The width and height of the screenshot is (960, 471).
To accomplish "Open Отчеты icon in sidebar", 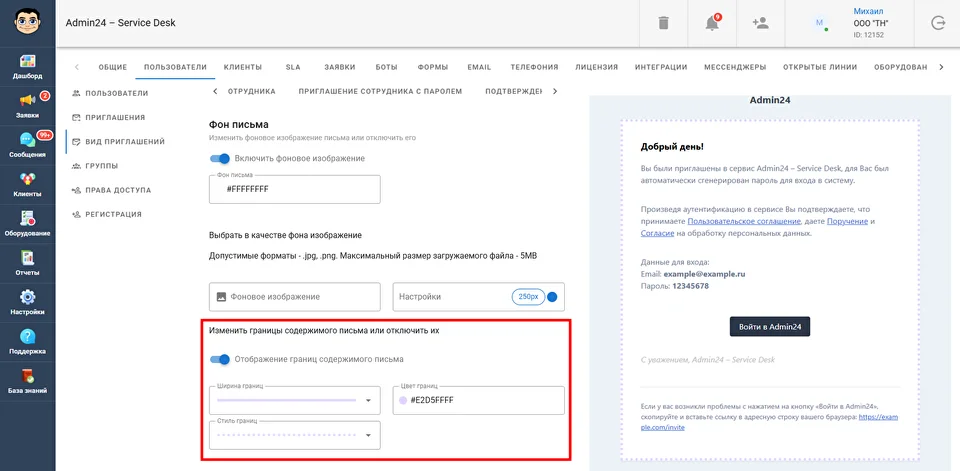I will (x=28, y=257).
